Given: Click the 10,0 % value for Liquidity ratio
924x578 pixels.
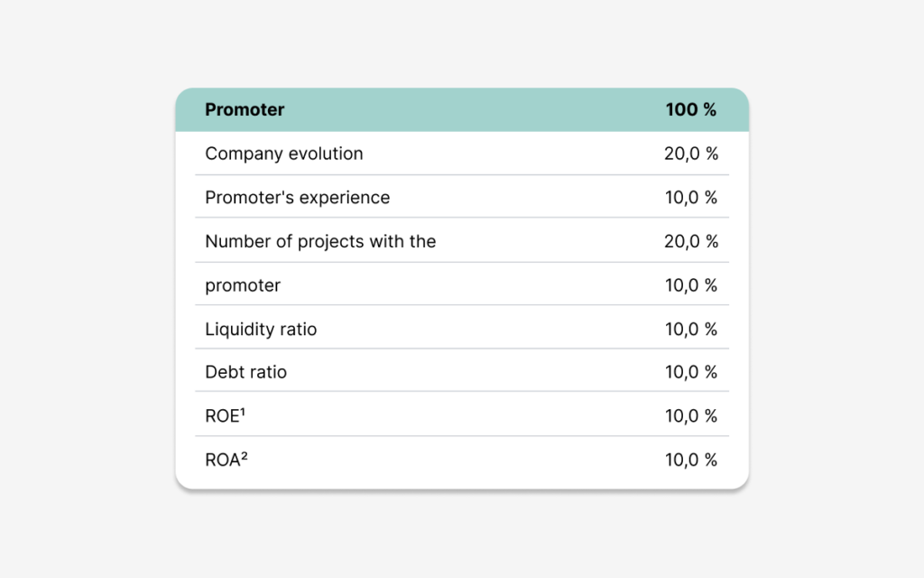Looking at the screenshot, I should tap(690, 329).
